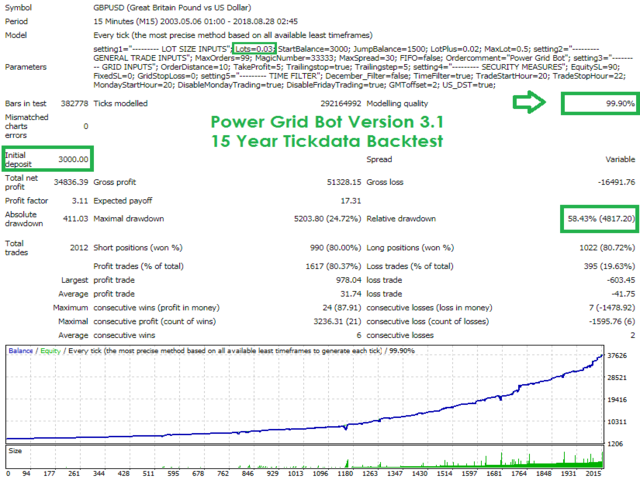Select the GBPUSD symbol description text
Viewport: 640px width, 480px height.
point(172,7)
